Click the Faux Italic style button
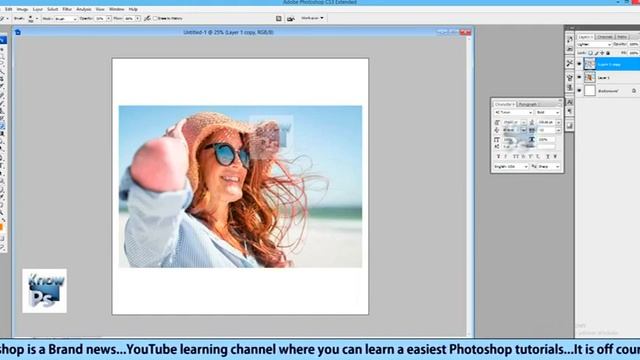Viewport: 640px width, 360px height. pyautogui.click(x=506, y=156)
